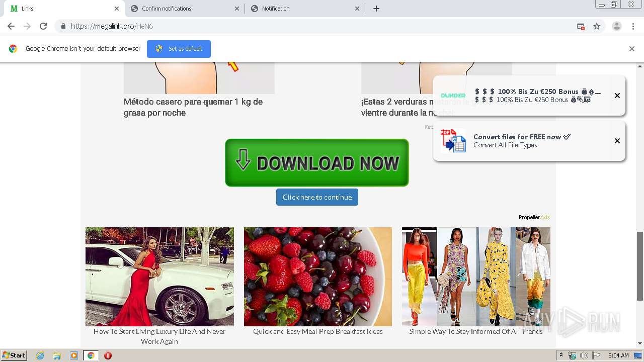The height and width of the screenshot is (362, 644).
Task: Close the Confirm notifications tab
Action: [x=237, y=9]
